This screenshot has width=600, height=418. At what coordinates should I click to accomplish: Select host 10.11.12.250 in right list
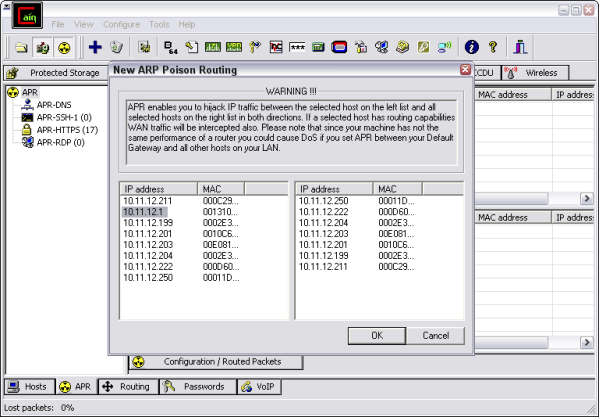(x=323, y=201)
